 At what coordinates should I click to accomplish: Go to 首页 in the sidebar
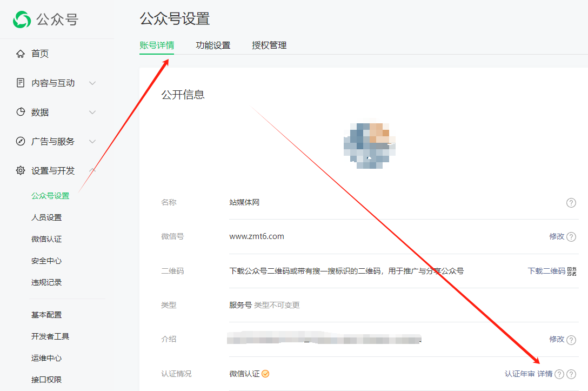(40, 54)
